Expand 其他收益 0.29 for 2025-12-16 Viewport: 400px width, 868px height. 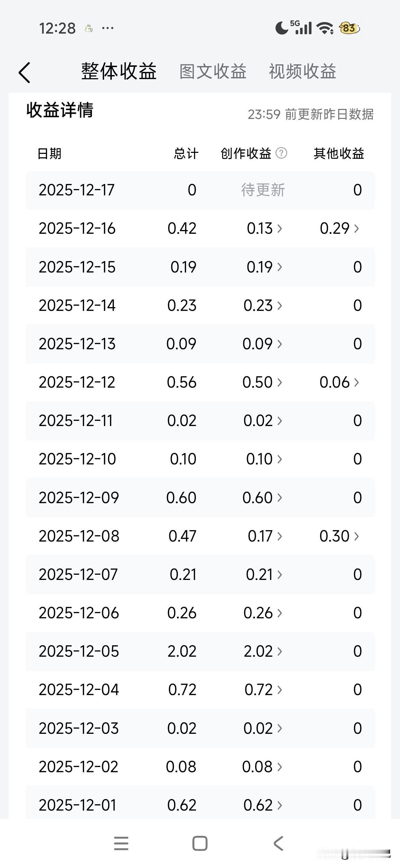[339, 228]
